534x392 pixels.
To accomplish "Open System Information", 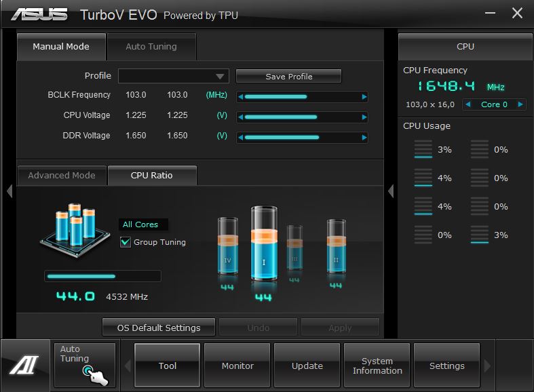I will point(377,366).
